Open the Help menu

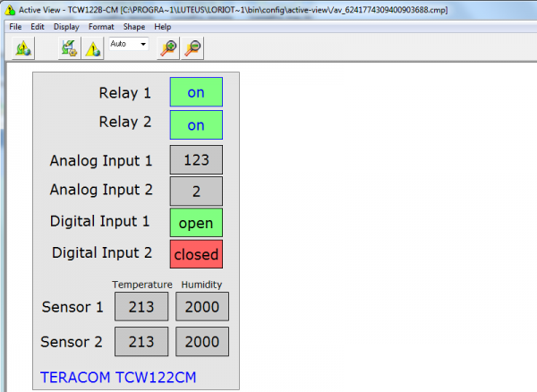point(163,27)
